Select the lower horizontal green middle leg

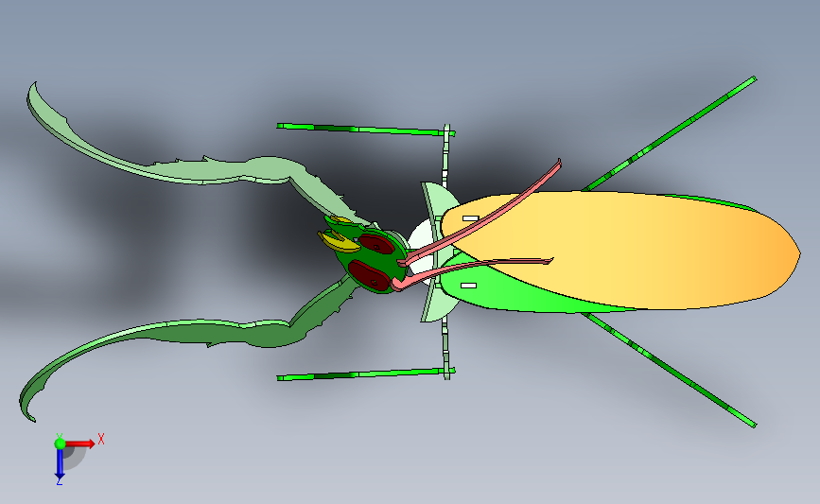click(366, 374)
